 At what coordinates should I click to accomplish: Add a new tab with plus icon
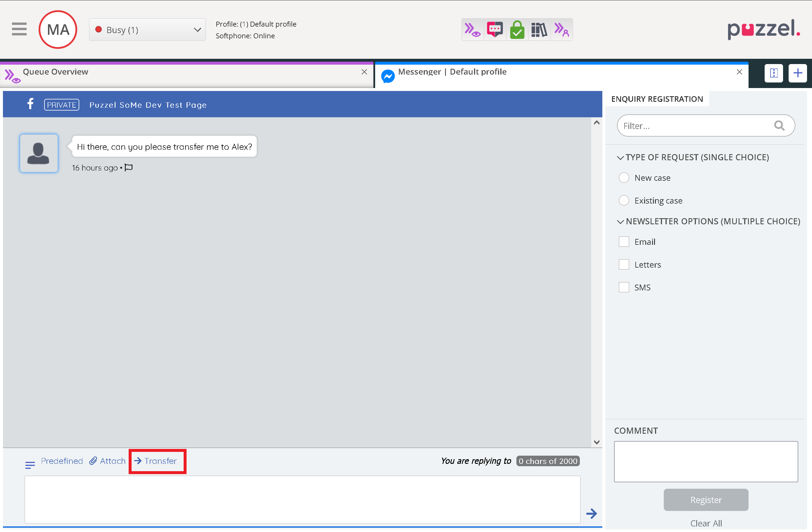[x=797, y=73]
